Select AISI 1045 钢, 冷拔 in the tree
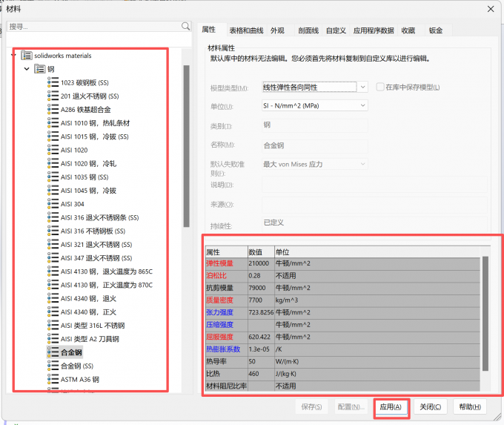 [x=88, y=191]
